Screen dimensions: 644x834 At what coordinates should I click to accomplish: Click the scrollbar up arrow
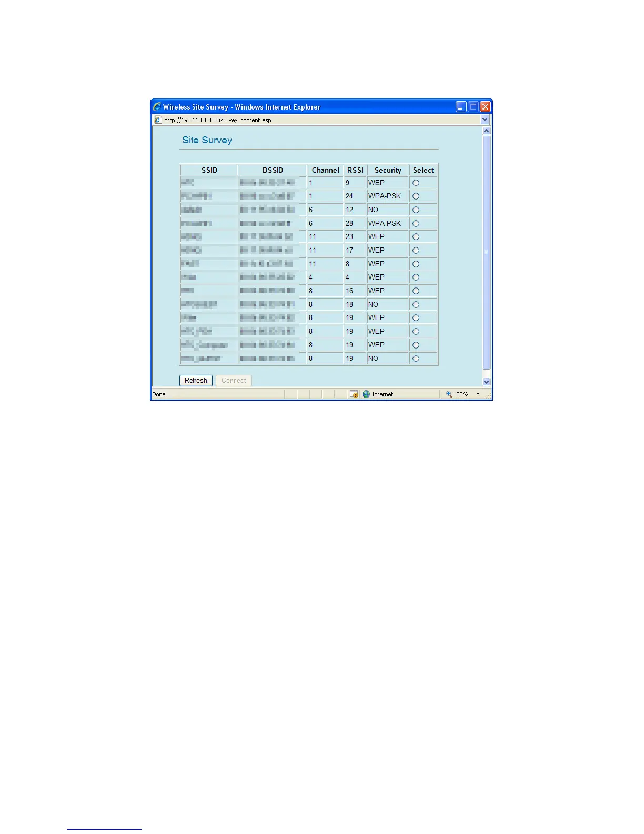coord(486,131)
